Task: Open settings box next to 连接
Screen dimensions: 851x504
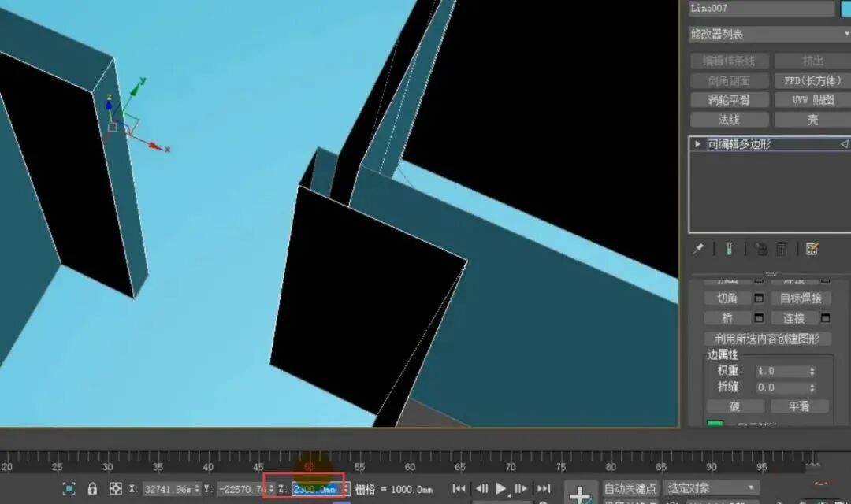Action: [x=825, y=318]
